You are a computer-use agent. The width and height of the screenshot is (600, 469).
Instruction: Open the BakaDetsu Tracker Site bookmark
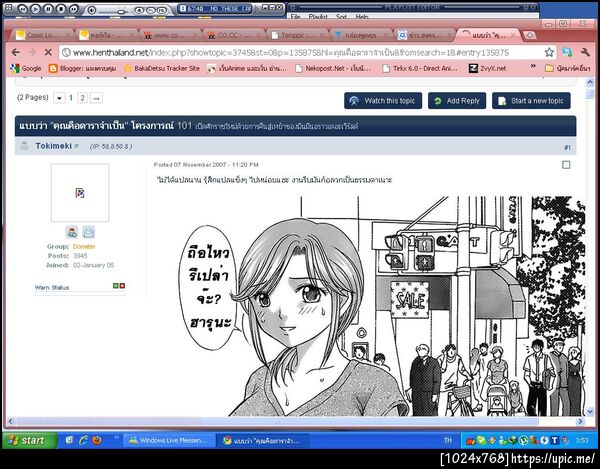161,68
